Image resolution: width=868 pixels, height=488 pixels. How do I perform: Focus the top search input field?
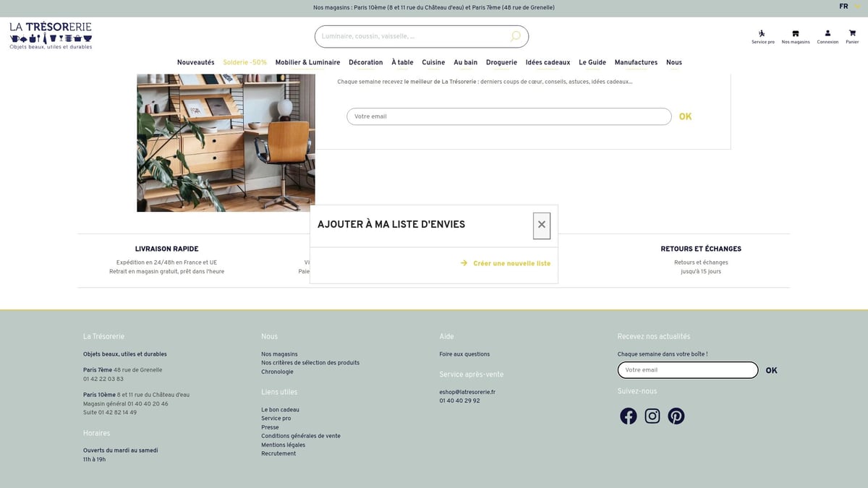(x=412, y=36)
